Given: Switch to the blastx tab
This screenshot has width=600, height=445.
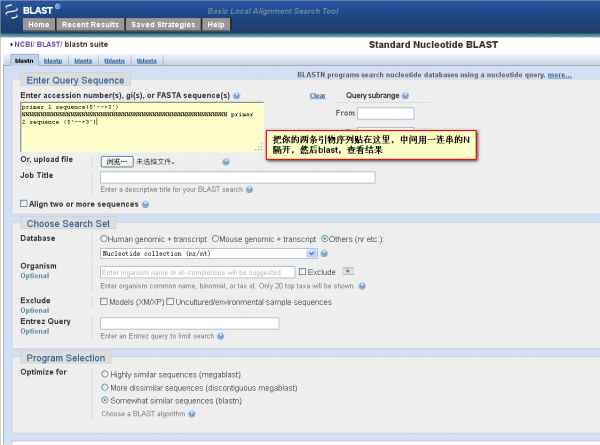Looking at the screenshot, I should 83,61.
